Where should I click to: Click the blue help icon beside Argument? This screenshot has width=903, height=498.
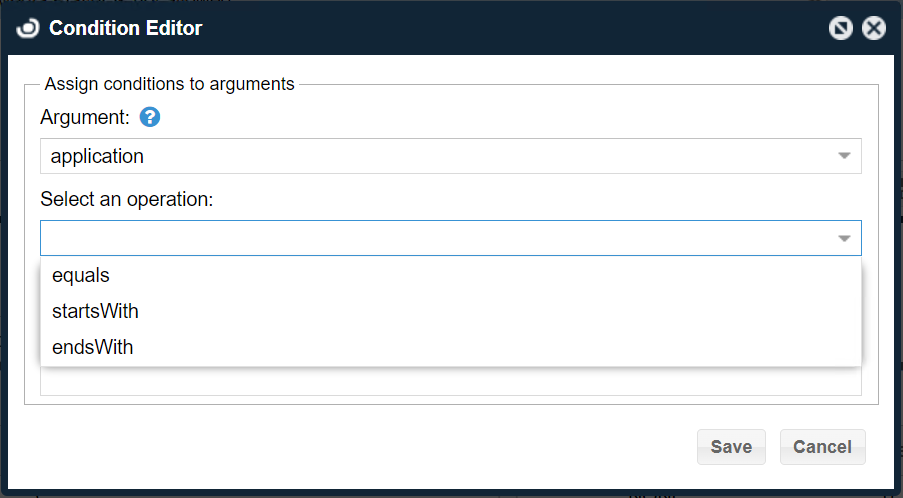(150, 117)
